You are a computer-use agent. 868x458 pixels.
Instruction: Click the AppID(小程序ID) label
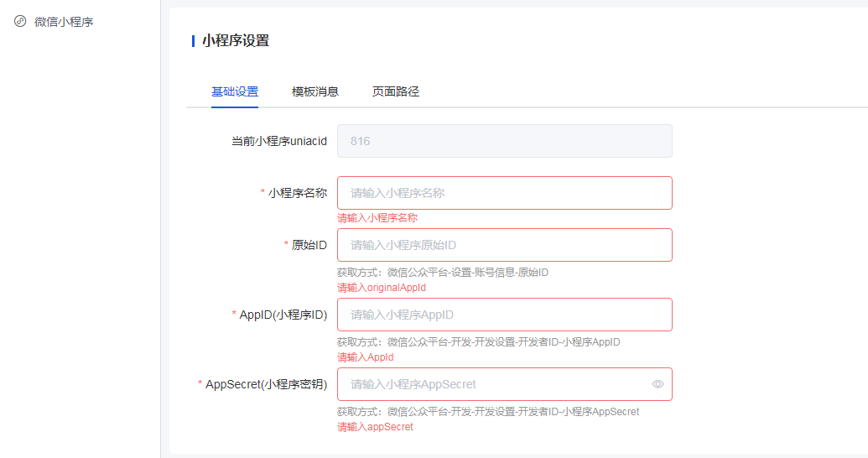279,315
